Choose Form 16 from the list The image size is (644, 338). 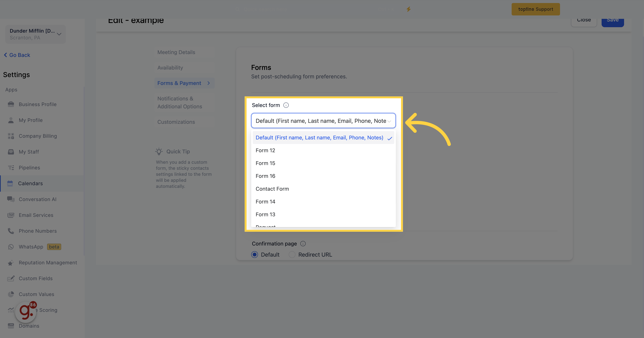(323, 176)
